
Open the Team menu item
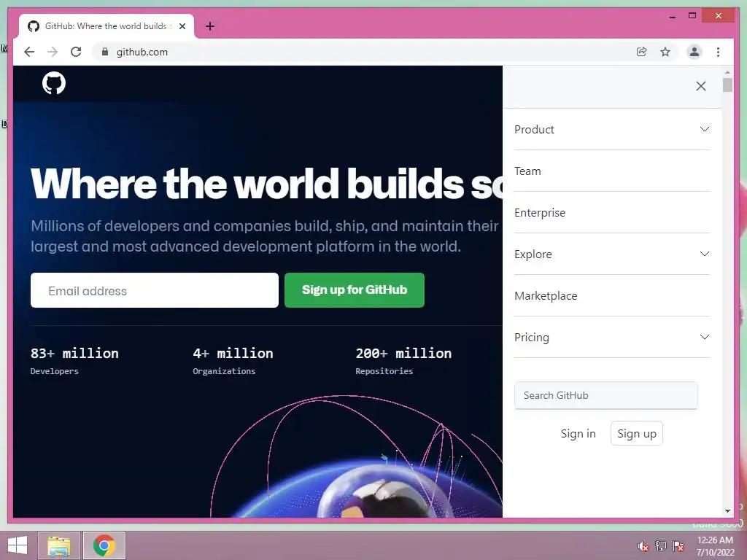pyautogui.click(x=612, y=171)
